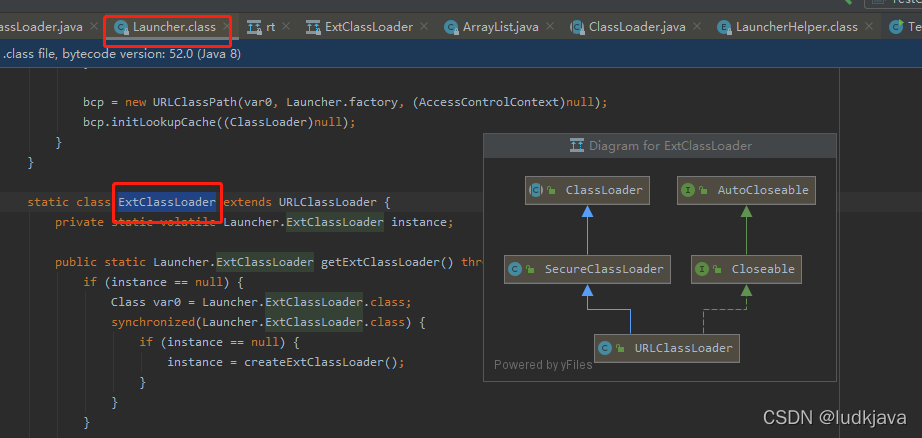Select the AutoCloseable node in diagram
Image resolution: width=922 pixels, height=438 pixels.
[746, 190]
